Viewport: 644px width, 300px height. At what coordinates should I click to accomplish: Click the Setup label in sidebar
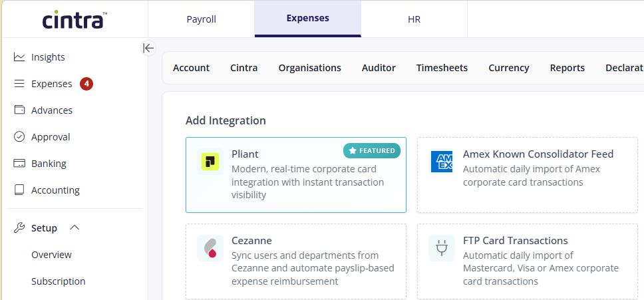tap(44, 227)
